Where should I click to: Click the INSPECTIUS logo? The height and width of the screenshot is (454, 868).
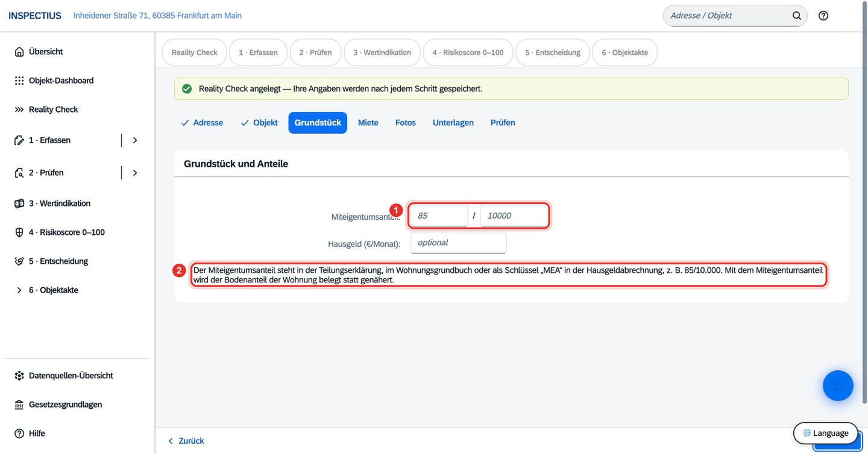(x=35, y=16)
